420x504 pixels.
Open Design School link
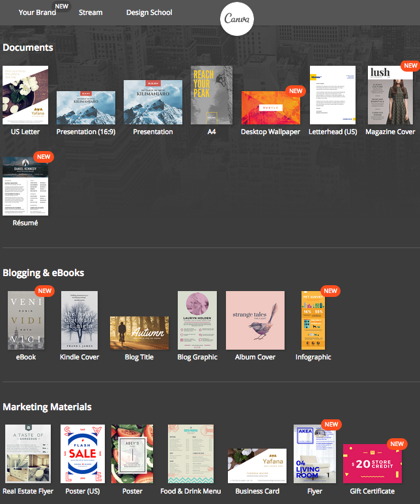pyautogui.click(x=149, y=12)
